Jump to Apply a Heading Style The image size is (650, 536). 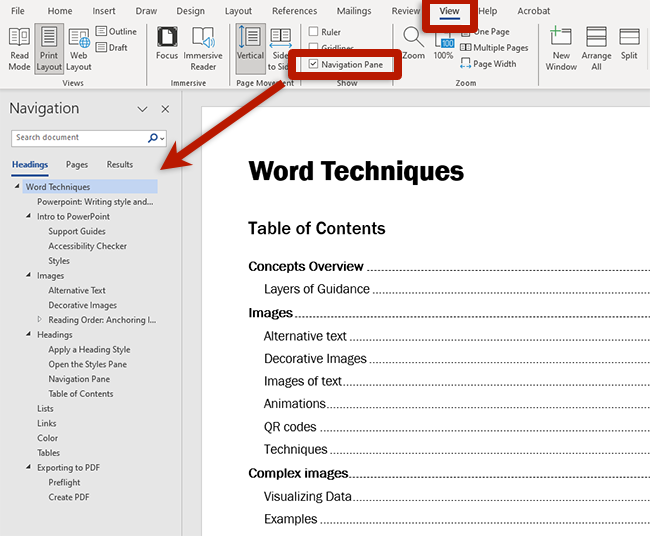tap(89, 349)
